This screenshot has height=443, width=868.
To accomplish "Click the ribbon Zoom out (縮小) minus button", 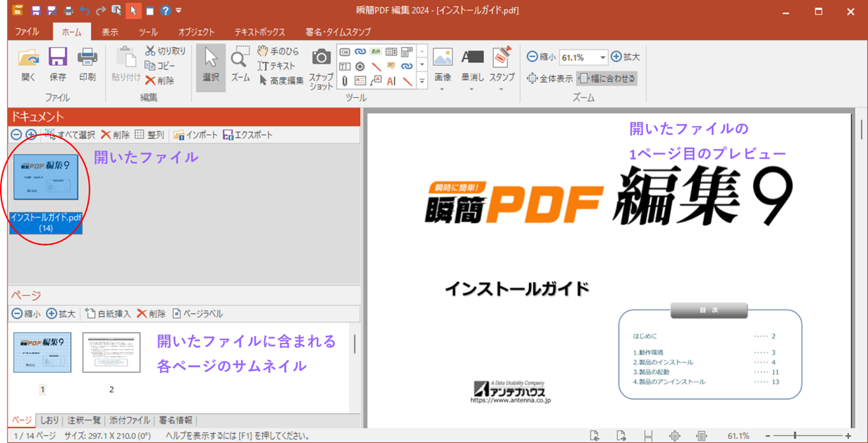I will click(x=541, y=57).
